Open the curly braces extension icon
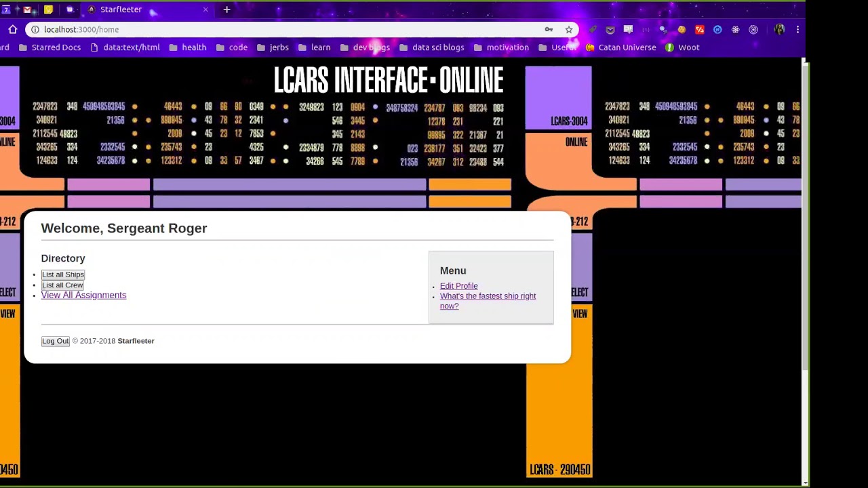This screenshot has height=488, width=868. [x=646, y=29]
